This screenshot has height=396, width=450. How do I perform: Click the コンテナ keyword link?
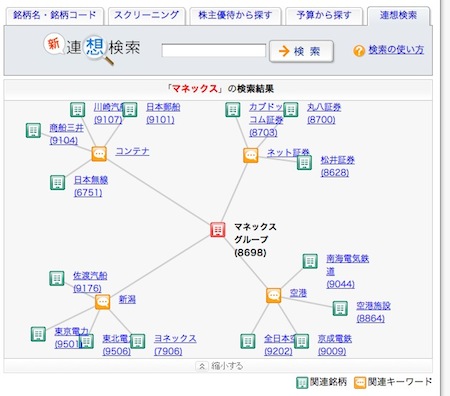pos(132,151)
